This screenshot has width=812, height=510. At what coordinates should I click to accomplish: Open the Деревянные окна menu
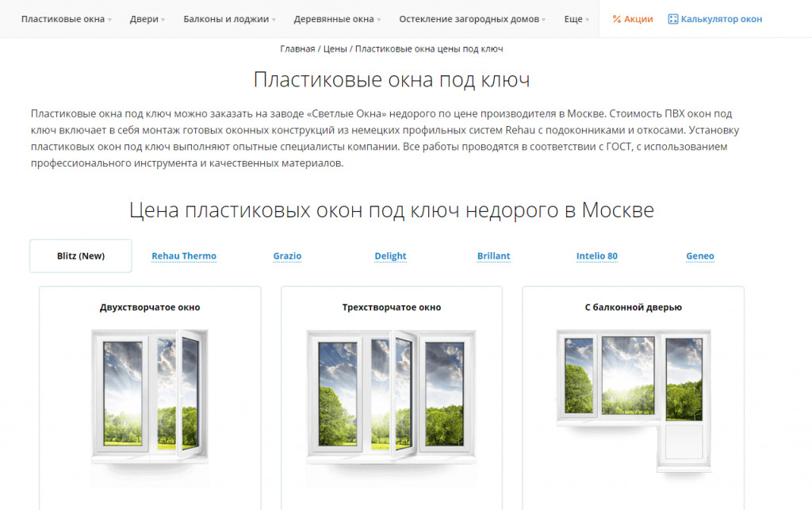click(337, 17)
